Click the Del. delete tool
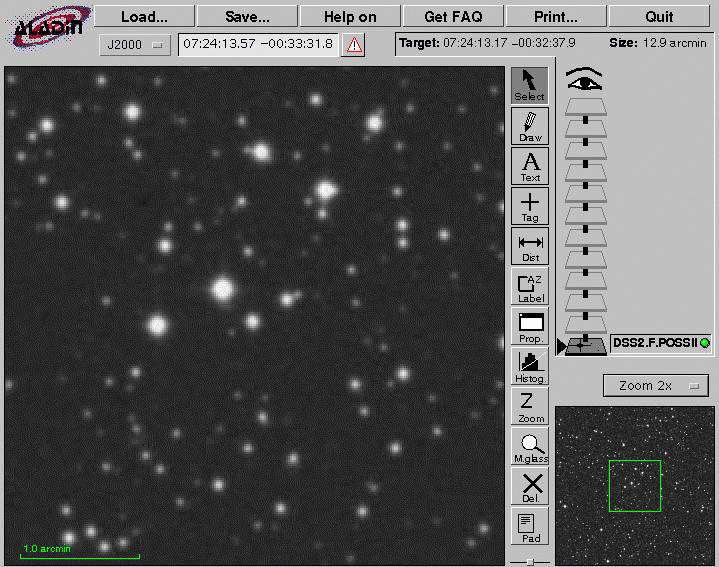 click(x=530, y=486)
